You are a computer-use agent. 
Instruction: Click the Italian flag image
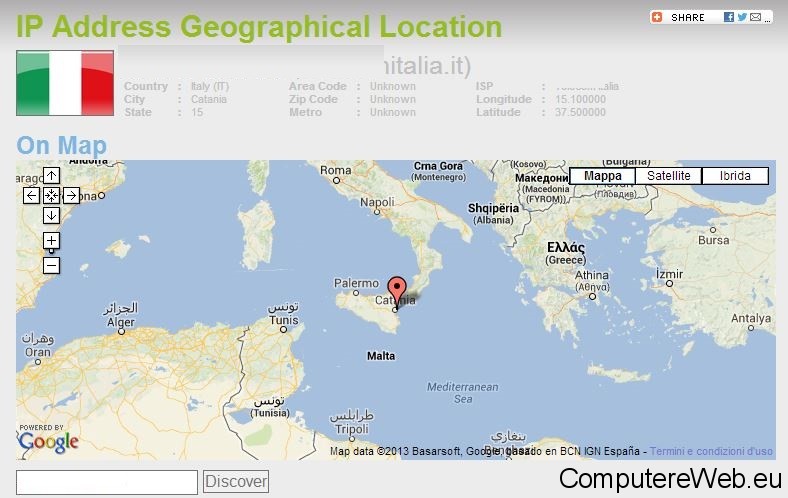[x=65, y=83]
